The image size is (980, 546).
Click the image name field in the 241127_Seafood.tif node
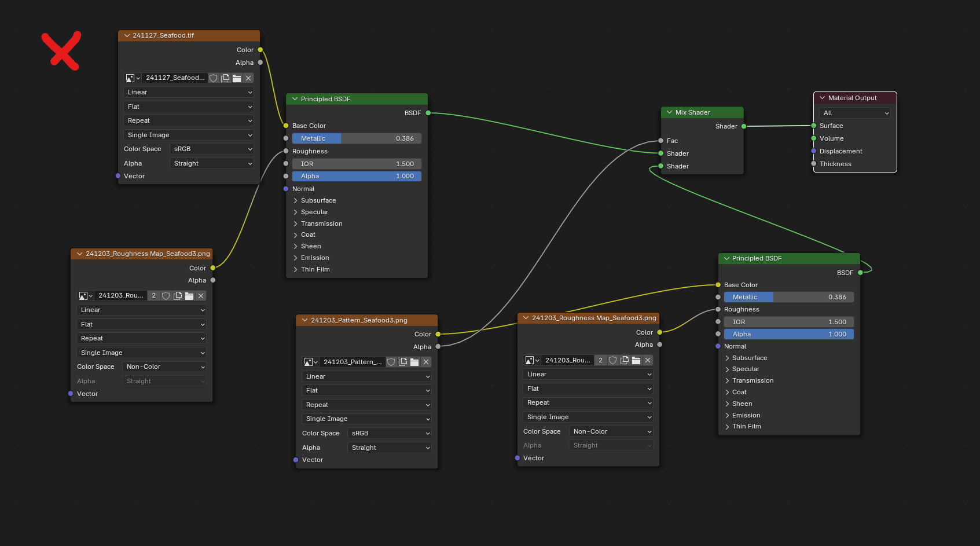[x=174, y=78]
